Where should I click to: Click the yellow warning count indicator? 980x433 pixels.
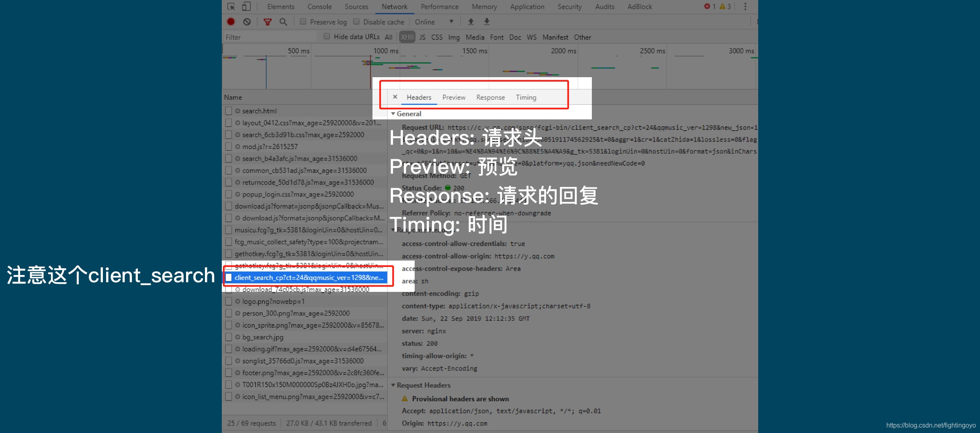pos(725,6)
